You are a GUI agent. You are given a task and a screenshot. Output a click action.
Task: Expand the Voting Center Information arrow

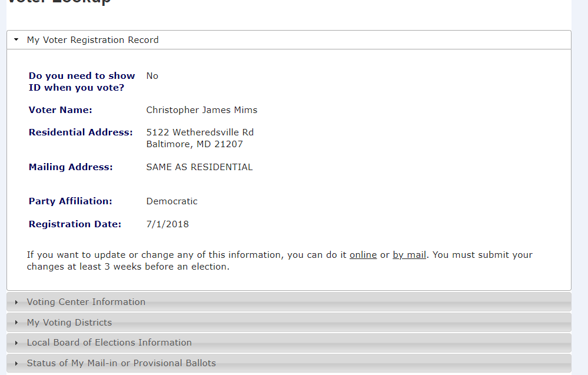[x=16, y=302]
